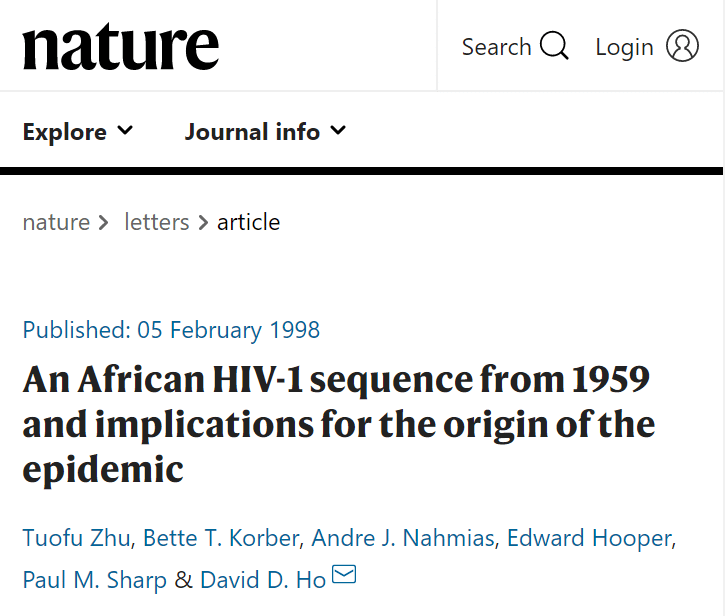Image resolution: width=725 pixels, height=616 pixels.
Task: Click the Login user account icon
Action: pos(682,46)
